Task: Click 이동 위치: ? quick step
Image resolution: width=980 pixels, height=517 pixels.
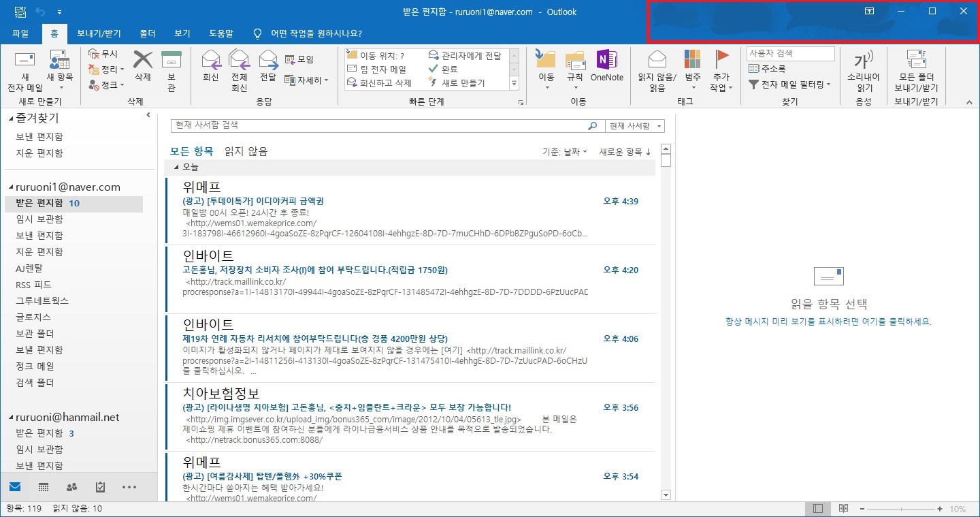Action: 376,56
